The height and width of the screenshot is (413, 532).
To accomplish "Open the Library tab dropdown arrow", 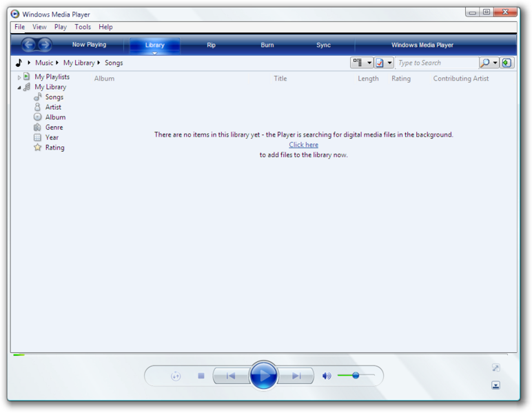I will pos(155,53).
